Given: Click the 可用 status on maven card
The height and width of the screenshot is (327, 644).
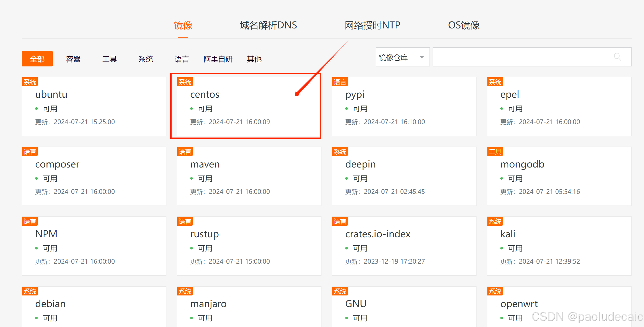Looking at the screenshot, I should pyautogui.click(x=205, y=179).
